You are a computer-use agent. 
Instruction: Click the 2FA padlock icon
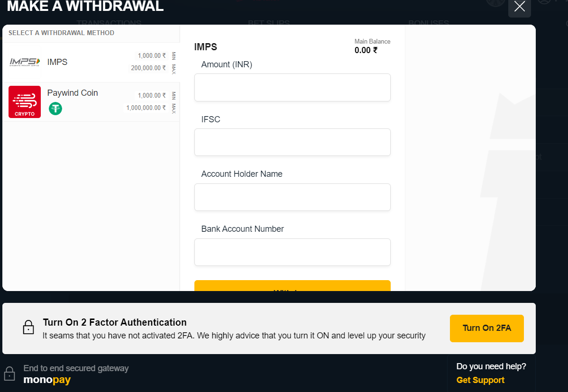(28, 327)
